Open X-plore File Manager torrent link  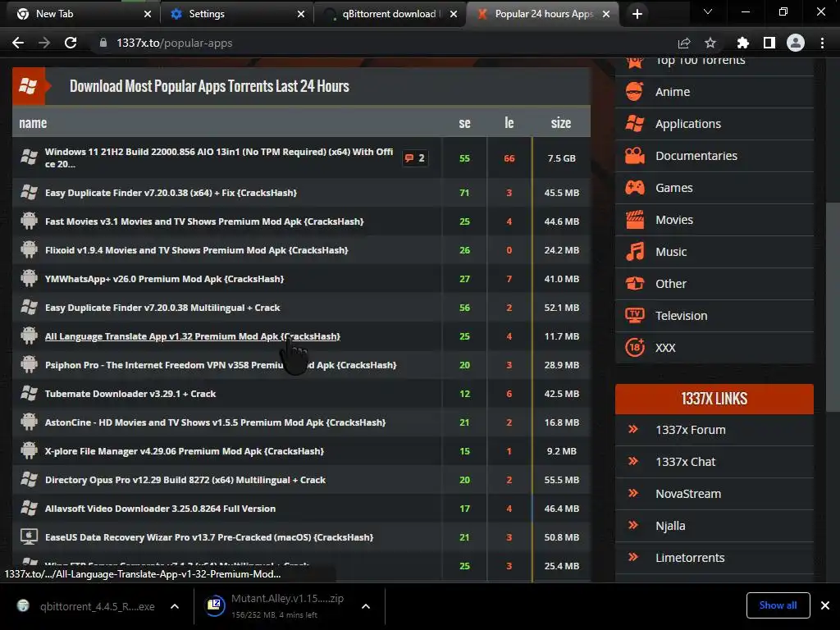[x=185, y=452]
